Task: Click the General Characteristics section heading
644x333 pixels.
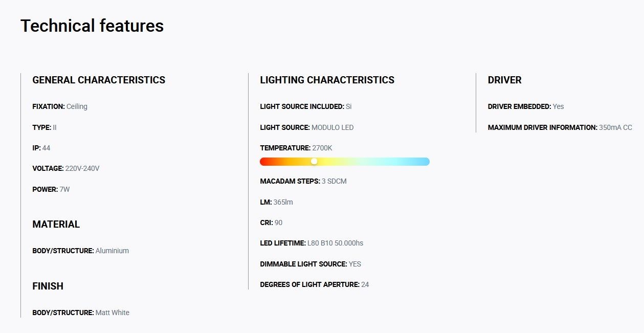Action: coord(99,80)
